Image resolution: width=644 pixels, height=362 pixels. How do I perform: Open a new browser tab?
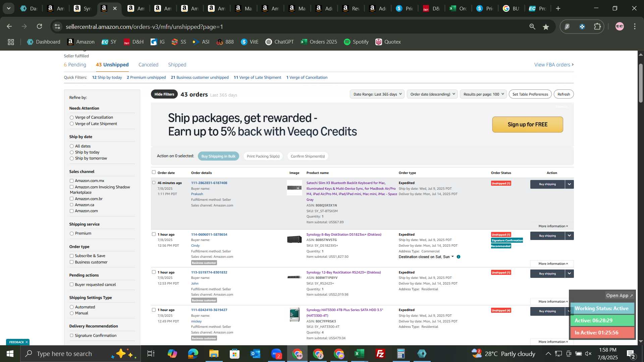tap(558, 8)
